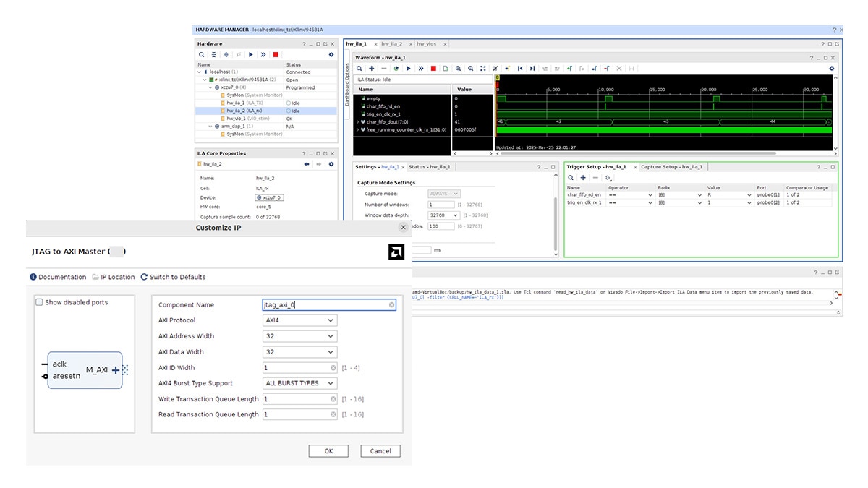Viewport: 868px width, 488px height.
Task: Click the Number of windows field
Action: click(441, 205)
